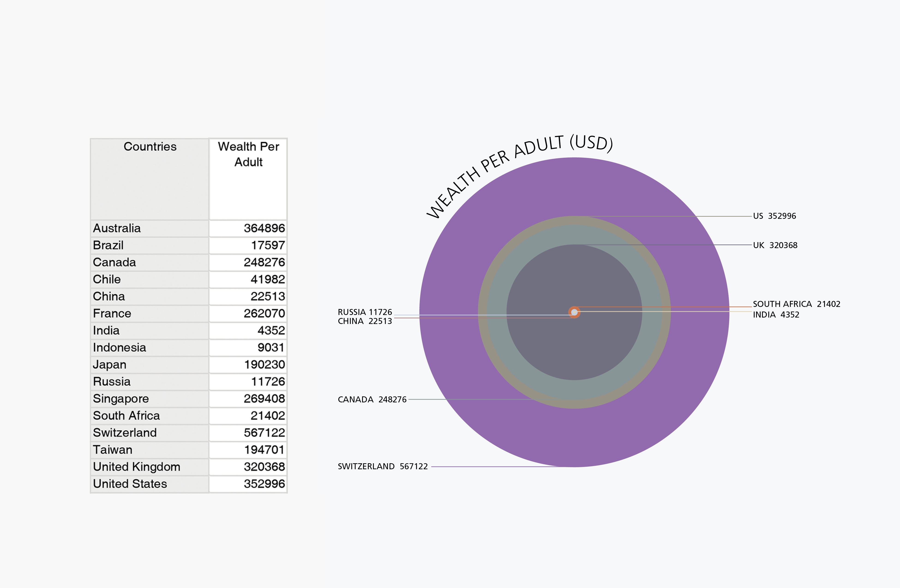Select the 'Switzerland' table cell

150,433
